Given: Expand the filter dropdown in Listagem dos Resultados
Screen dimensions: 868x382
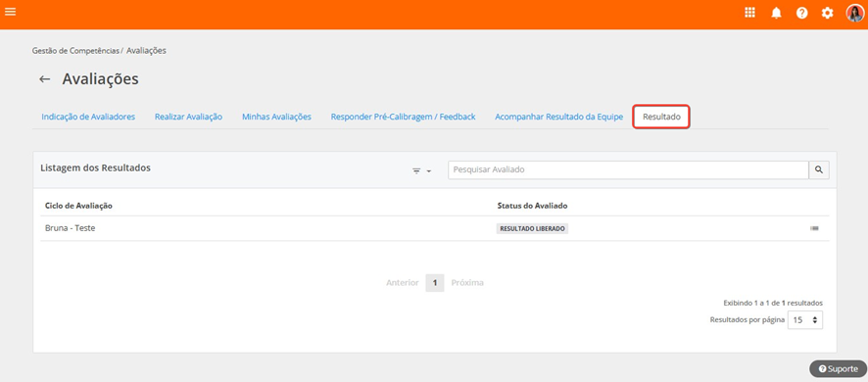Looking at the screenshot, I should 422,171.
